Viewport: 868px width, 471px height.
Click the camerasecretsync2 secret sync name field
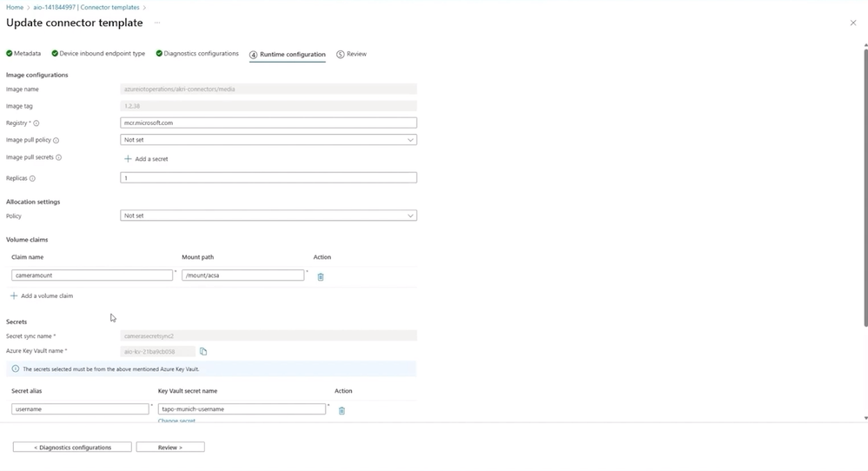pos(268,336)
